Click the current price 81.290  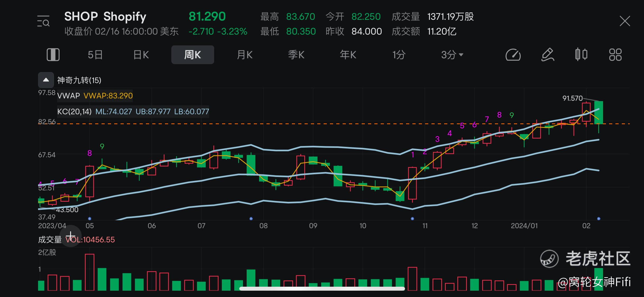(x=207, y=16)
